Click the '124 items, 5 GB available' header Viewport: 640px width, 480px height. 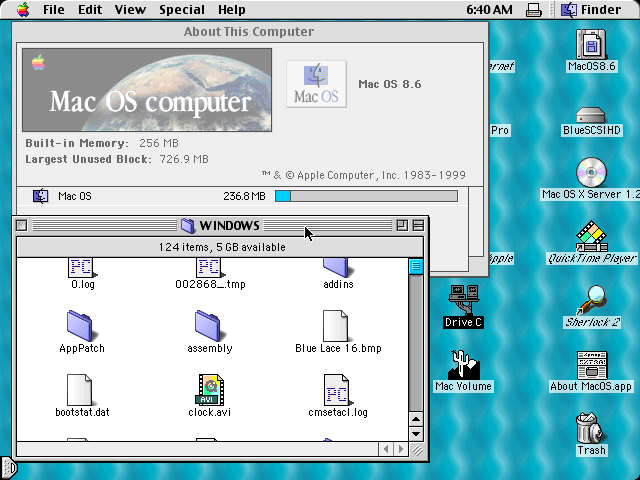coord(222,247)
